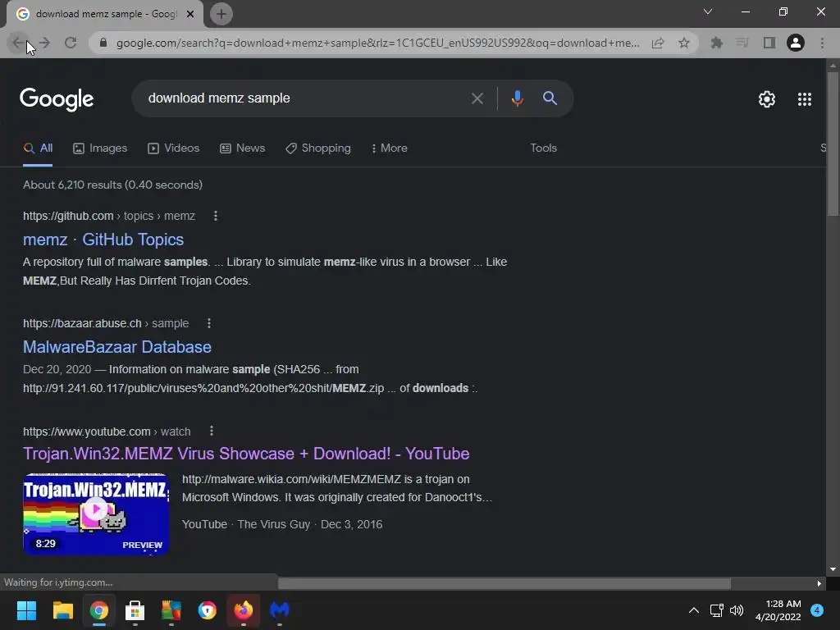840x630 pixels.
Task: Click the horizontal scrollbar at the bottom
Action: 504,583
